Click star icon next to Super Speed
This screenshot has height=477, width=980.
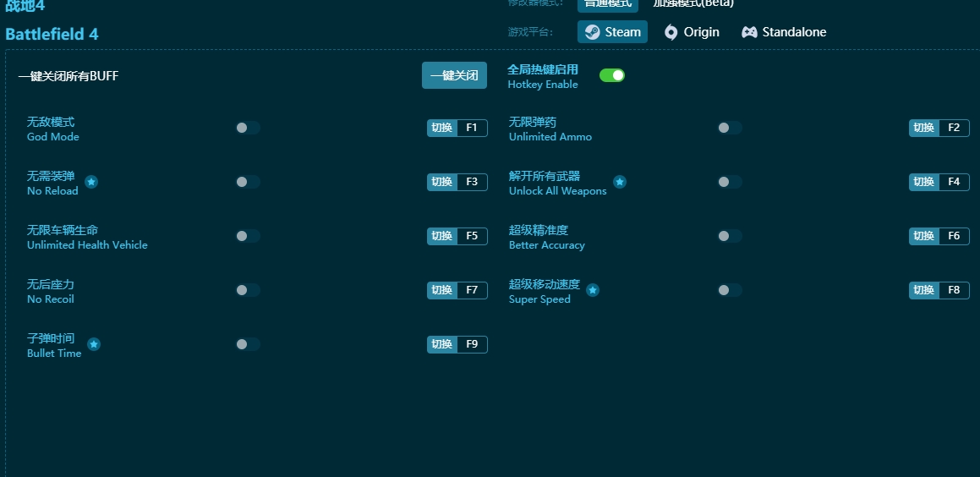coord(593,290)
